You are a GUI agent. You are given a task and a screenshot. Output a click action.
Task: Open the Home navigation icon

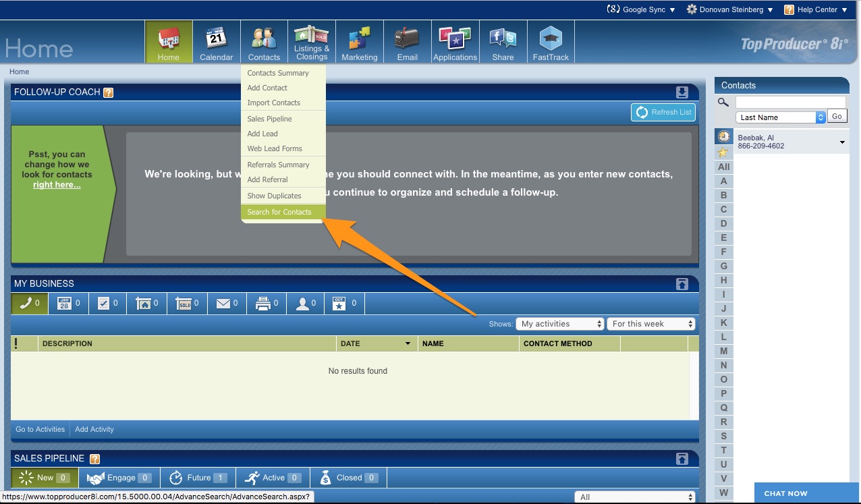tap(169, 42)
